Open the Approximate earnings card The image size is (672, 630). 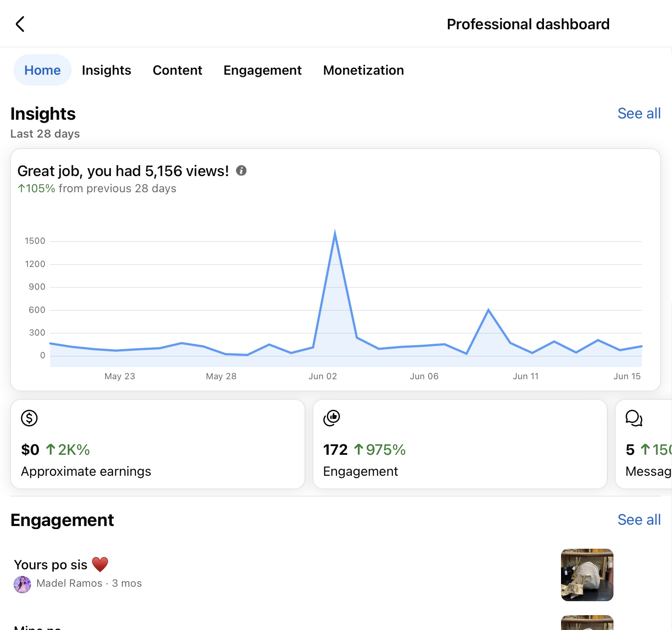(x=157, y=444)
